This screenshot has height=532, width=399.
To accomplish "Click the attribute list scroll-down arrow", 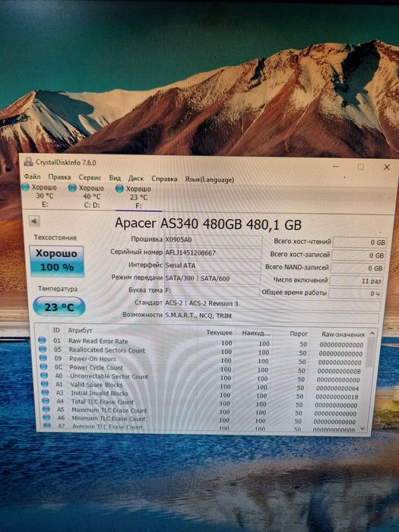I will pos(363,429).
